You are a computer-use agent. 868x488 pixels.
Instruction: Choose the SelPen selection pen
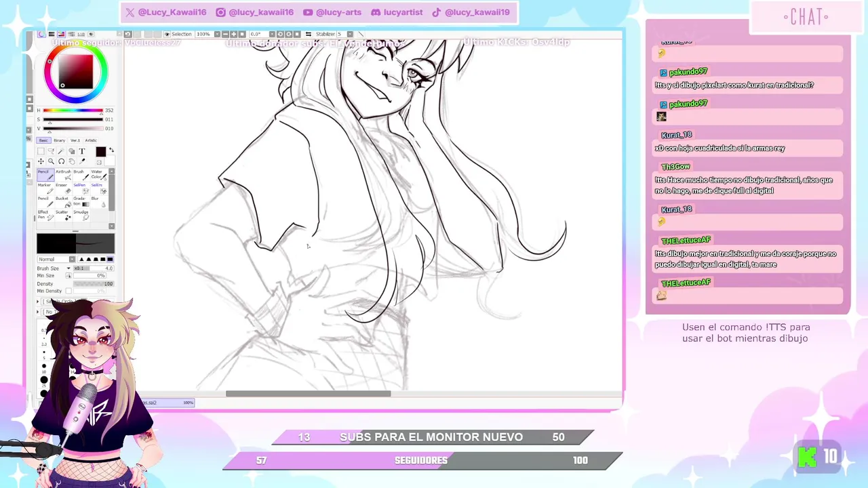[x=81, y=189]
